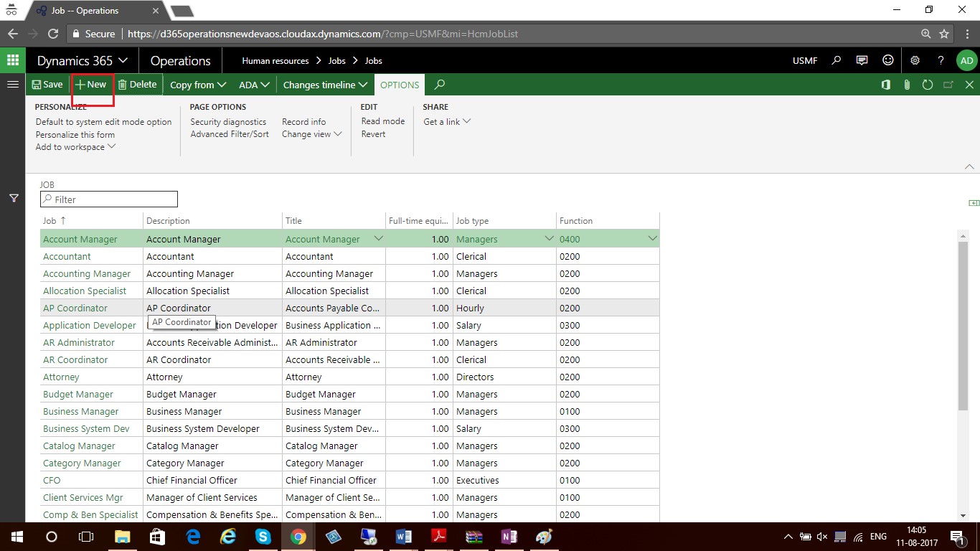Toggle the hamburger navigation pane
This screenshot has height=551, width=980.
12,84
